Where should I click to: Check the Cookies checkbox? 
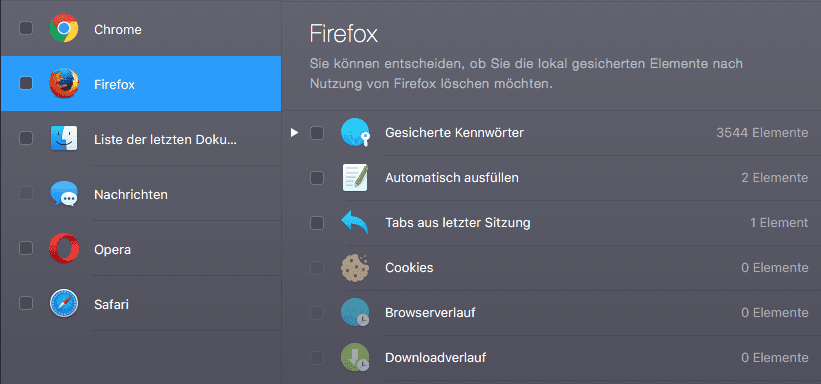317,268
